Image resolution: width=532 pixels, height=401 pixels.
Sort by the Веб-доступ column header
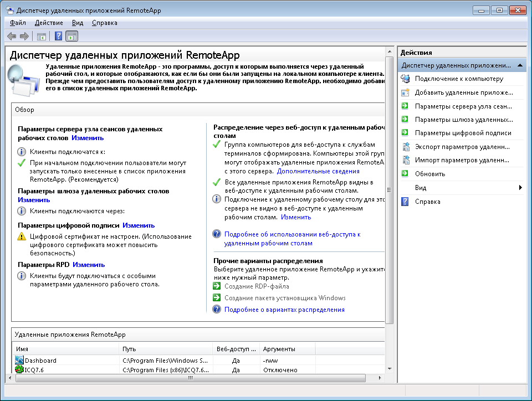click(236, 349)
